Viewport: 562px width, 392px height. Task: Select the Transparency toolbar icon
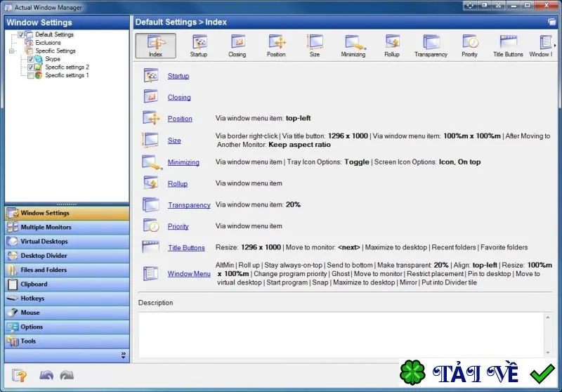click(x=431, y=46)
